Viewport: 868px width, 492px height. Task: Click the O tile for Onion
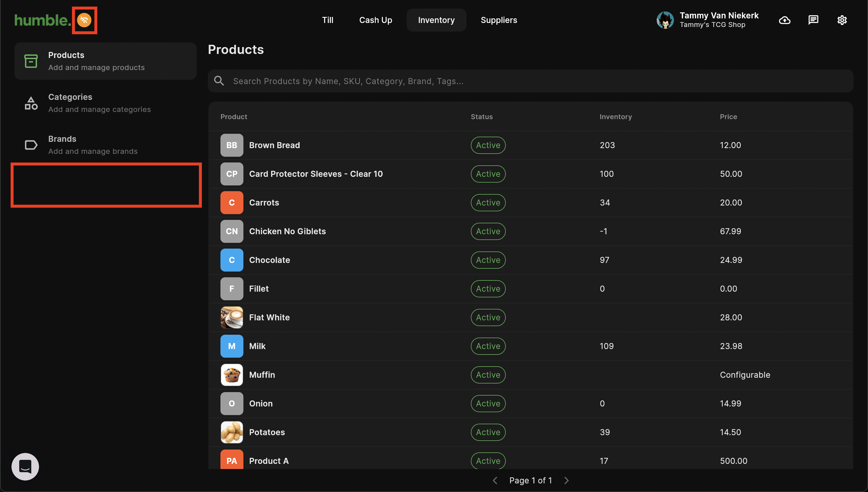click(232, 404)
